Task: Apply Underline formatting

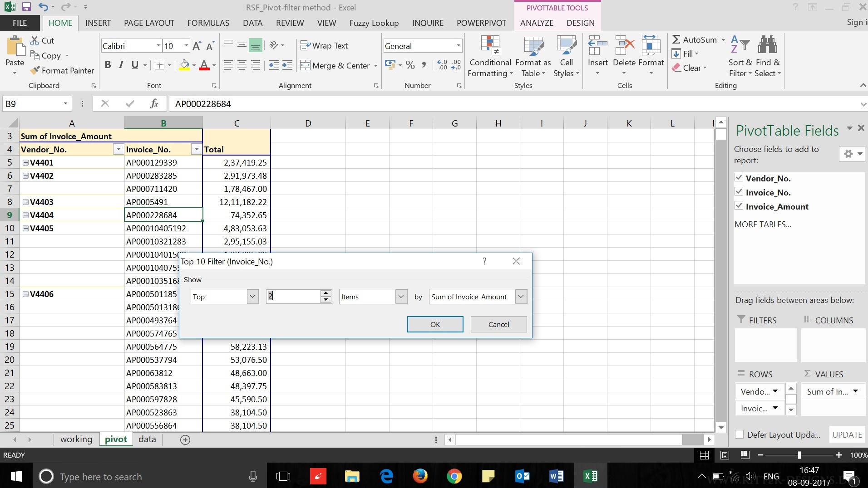Action: [x=135, y=65]
